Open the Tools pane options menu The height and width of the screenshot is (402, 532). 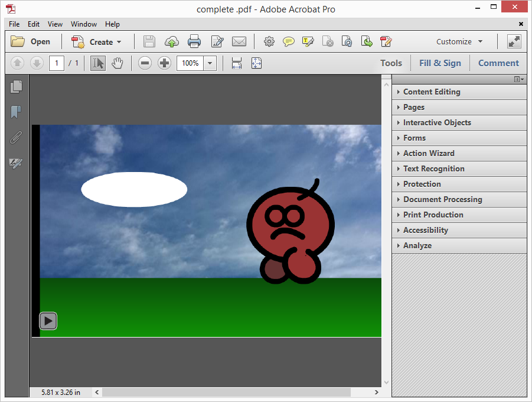click(519, 79)
